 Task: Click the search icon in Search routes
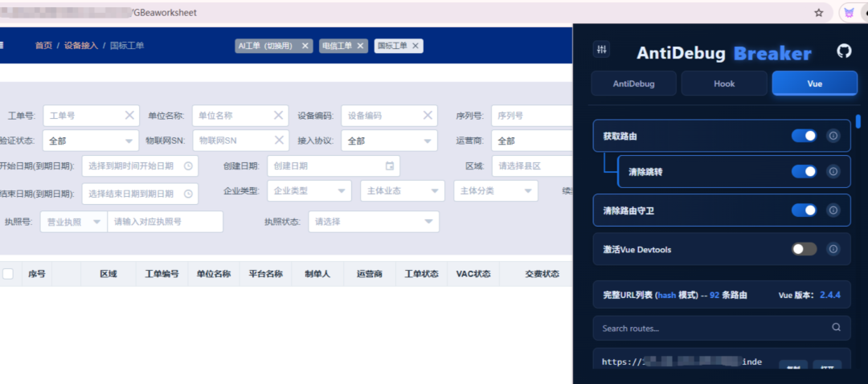coord(837,328)
